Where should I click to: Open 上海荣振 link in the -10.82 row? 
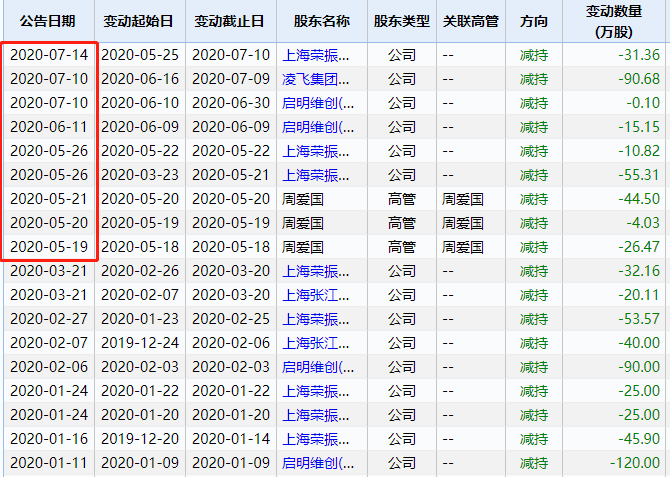click(x=316, y=151)
